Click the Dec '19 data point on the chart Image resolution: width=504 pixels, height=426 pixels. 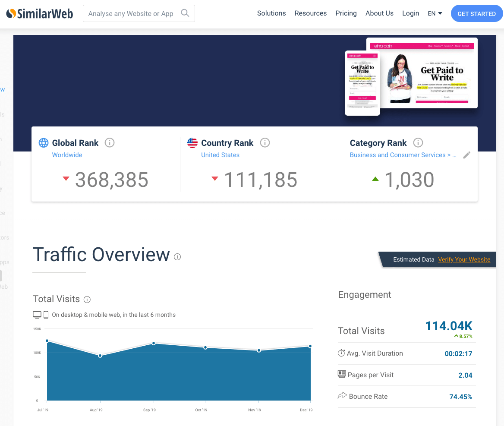tap(310, 346)
